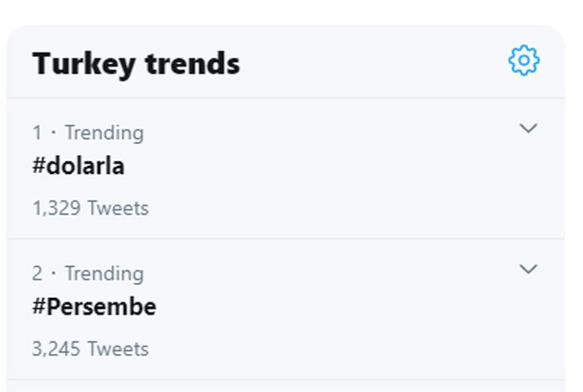Click the rank number 1 of the first trend
Image resolution: width=583 pixels, height=392 pixels.
click(x=37, y=132)
